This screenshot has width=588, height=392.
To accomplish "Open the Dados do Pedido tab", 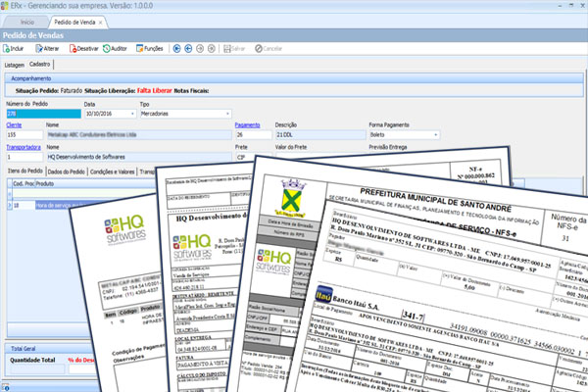I will pyautogui.click(x=67, y=171).
